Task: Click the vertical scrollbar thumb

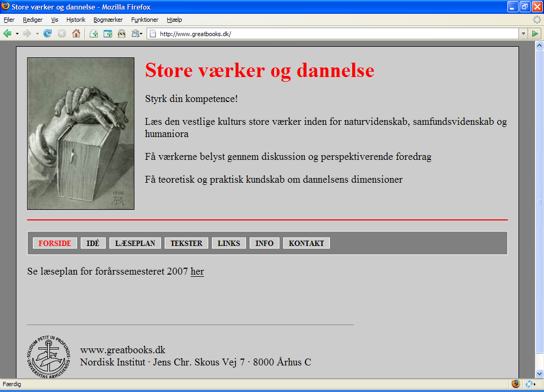Action: (x=540, y=201)
